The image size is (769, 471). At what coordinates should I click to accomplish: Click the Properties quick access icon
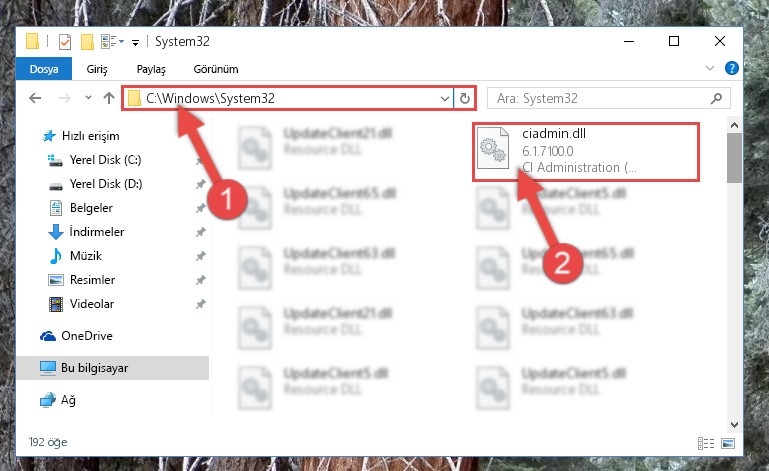point(65,42)
